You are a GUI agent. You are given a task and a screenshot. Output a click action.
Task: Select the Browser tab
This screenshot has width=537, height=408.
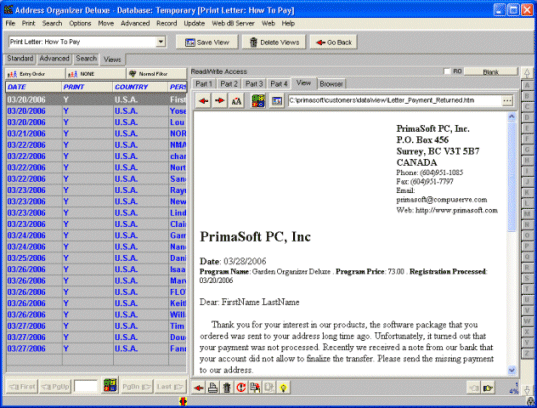[331, 84]
